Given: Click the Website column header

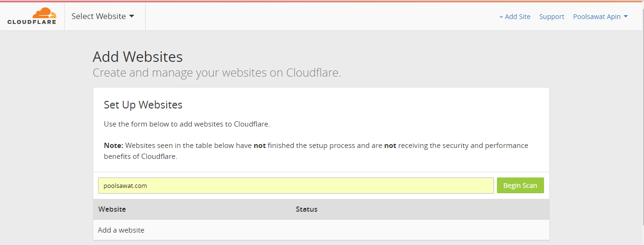Looking at the screenshot, I should (112, 209).
